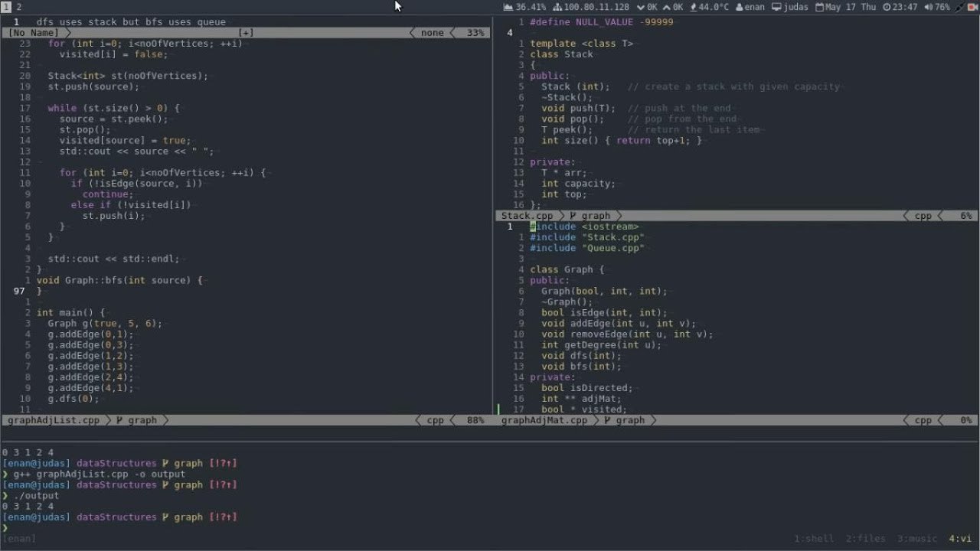Click the 0% position indicator for graphAdjMat.cpp
The image size is (980, 551).
tap(965, 420)
